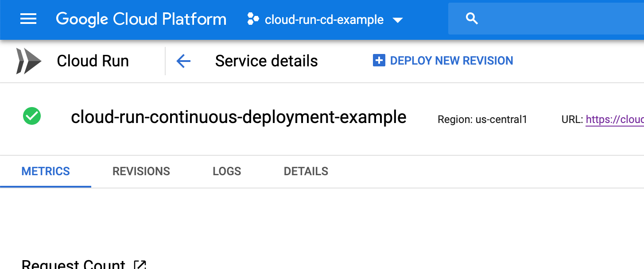Click the Service details heading

[267, 61]
